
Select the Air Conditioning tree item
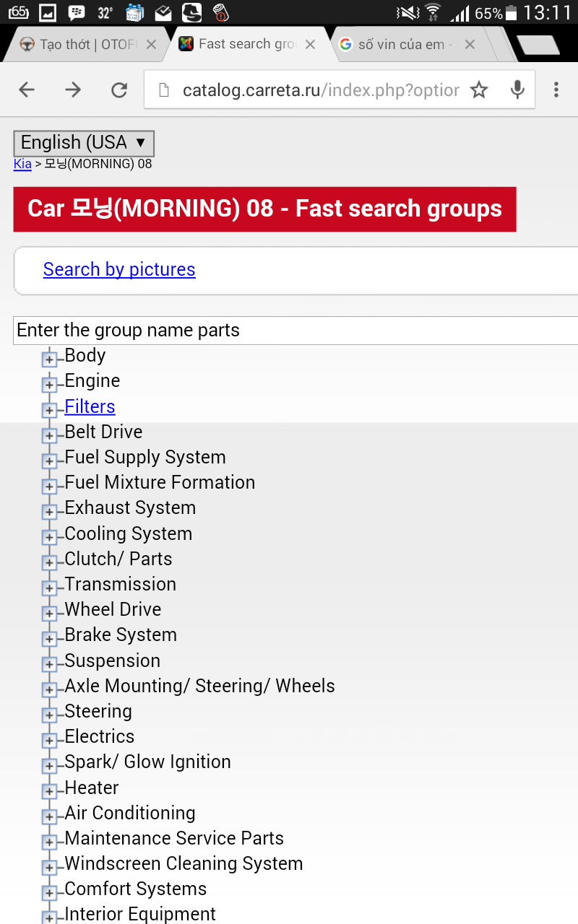pos(130,813)
